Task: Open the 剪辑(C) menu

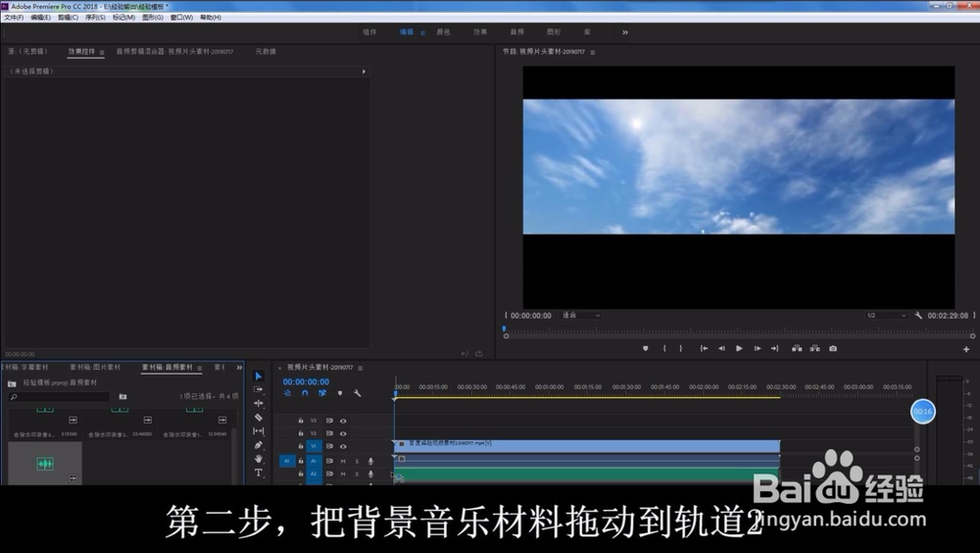Action: click(x=69, y=18)
